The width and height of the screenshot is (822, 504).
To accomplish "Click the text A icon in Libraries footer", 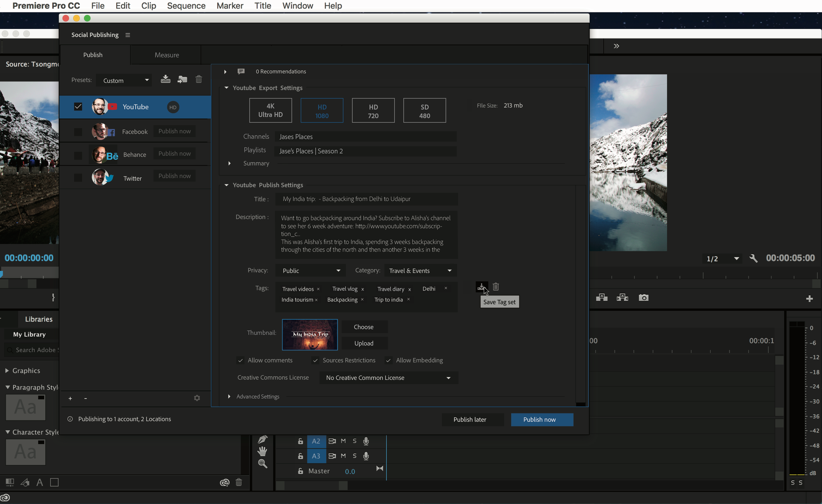I will click(40, 482).
